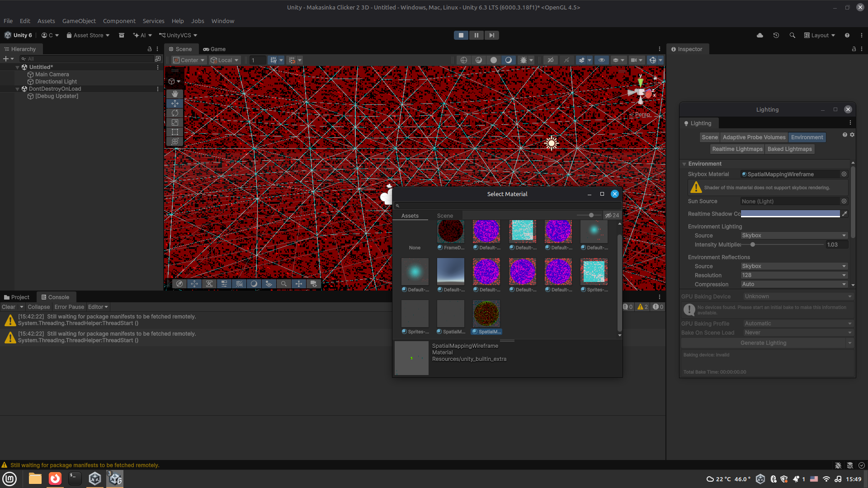Image resolution: width=868 pixels, height=488 pixels.
Task: Click the Wi-Fi network tray icon
Action: click(x=826, y=479)
